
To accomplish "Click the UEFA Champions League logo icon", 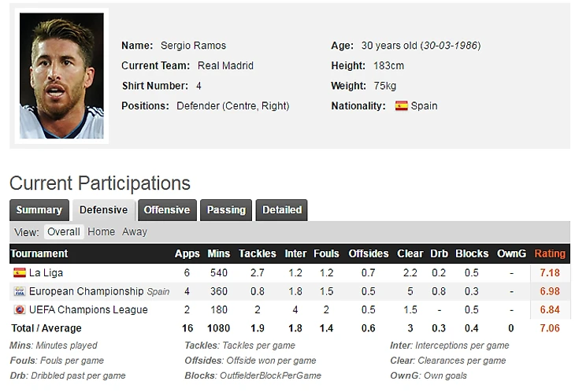I will tap(20, 309).
